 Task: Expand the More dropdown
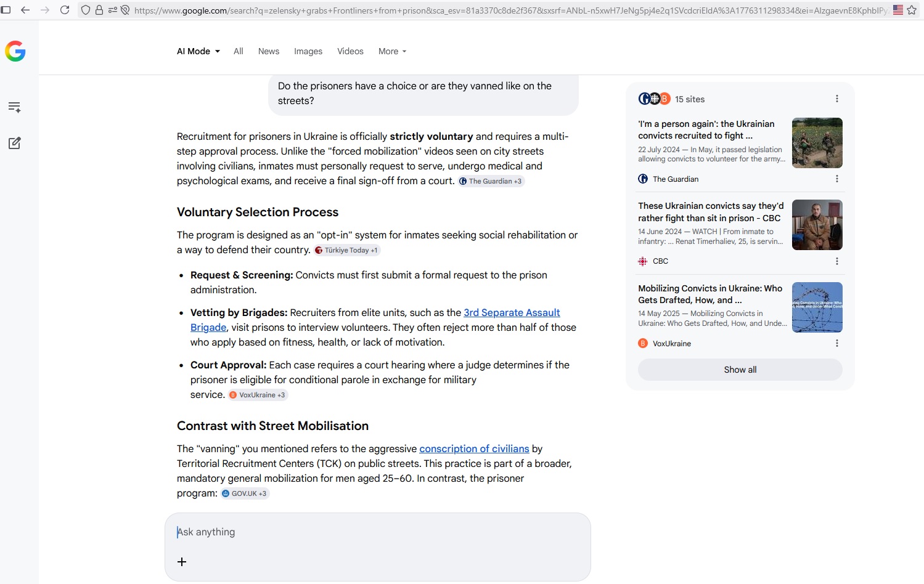click(393, 51)
